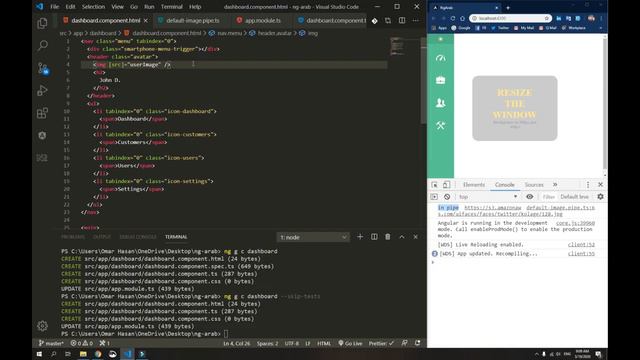The image size is (640, 360).
Task: Click the settings tools icon in web app
Action: point(440,125)
